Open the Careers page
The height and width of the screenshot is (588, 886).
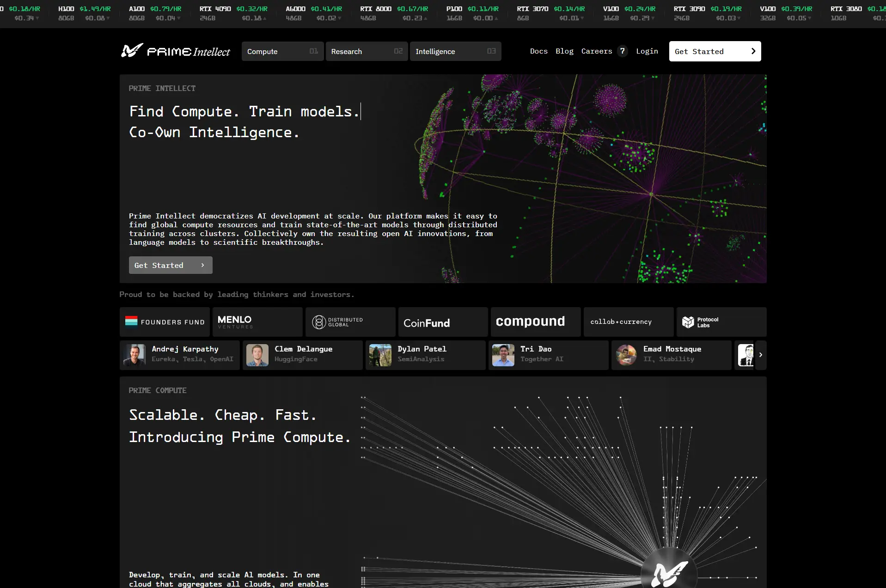click(x=597, y=51)
